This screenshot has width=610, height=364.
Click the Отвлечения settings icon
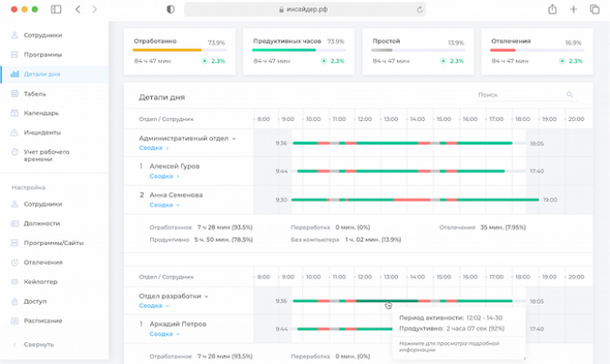(x=15, y=262)
